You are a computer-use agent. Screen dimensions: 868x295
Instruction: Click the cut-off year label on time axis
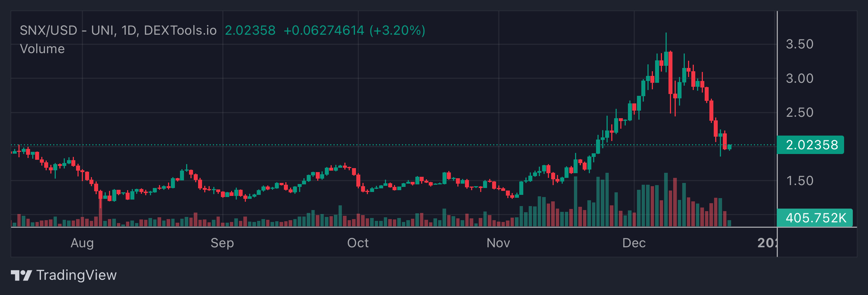tap(767, 243)
